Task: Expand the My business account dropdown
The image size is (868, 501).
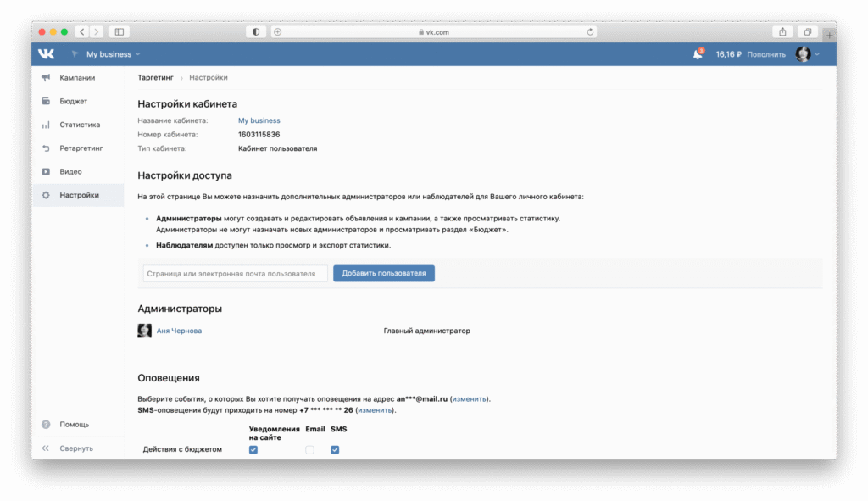Action: [x=113, y=54]
